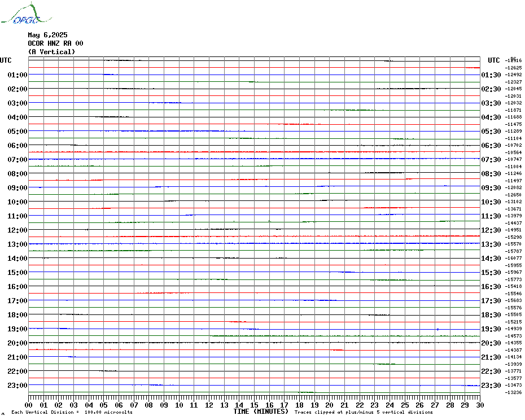Viewport: 525px width, 420px height.
Task: Click the "07:00" hour label
Action: [x=17, y=159]
